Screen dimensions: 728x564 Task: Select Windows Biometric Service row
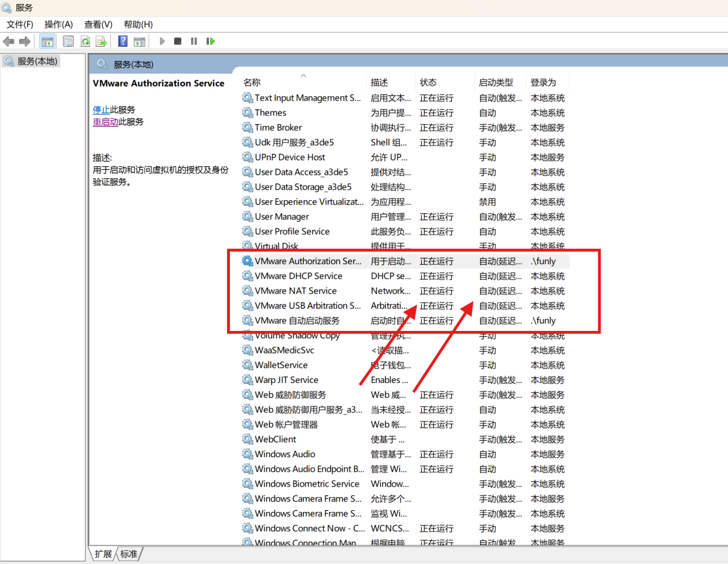coord(405,484)
